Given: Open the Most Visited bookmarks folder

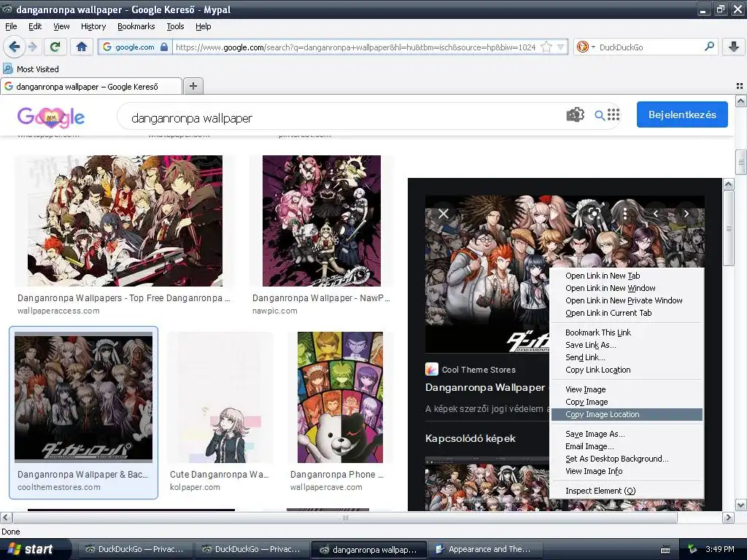Looking at the screenshot, I should pyautogui.click(x=31, y=69).
